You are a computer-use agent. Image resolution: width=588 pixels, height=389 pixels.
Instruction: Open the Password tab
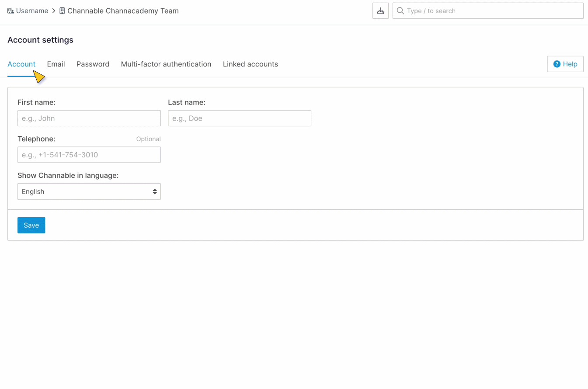click(93, 64)
